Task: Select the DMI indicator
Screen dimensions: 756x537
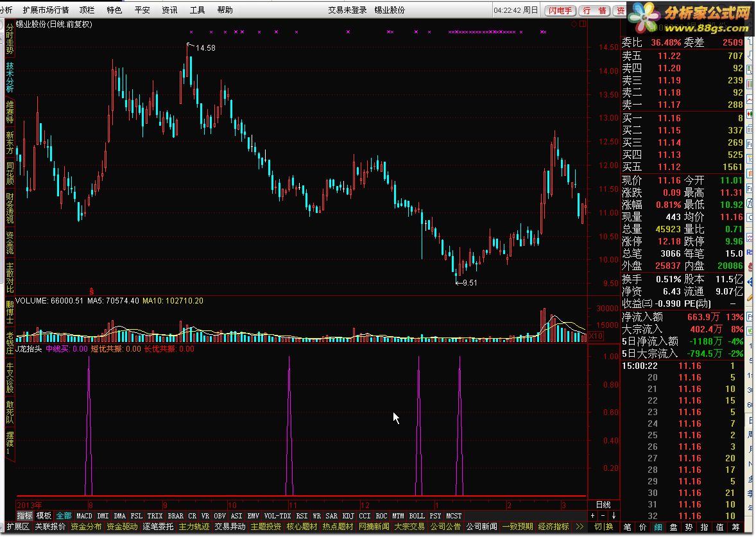Action: click(103, 516)
